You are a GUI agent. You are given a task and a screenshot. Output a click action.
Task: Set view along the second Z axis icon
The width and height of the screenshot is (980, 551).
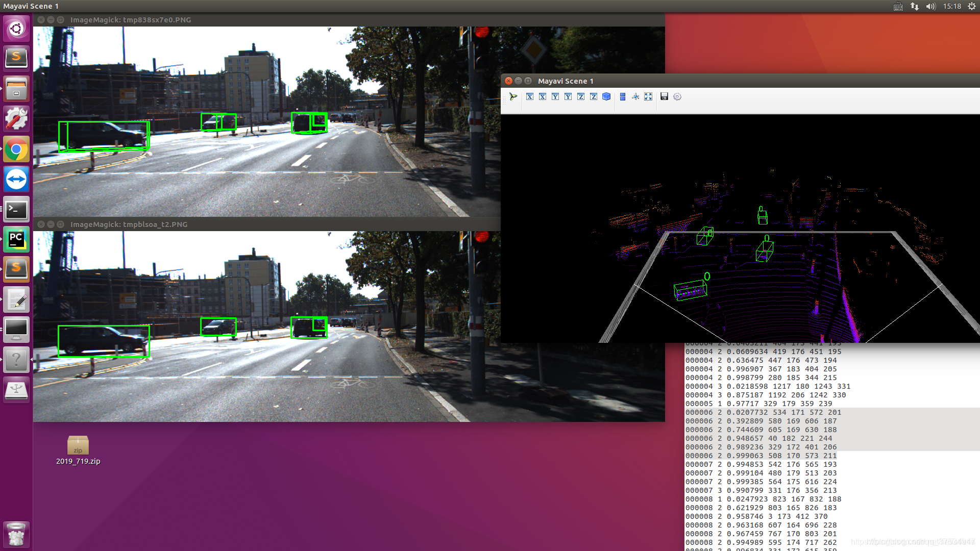pos(594,96)
